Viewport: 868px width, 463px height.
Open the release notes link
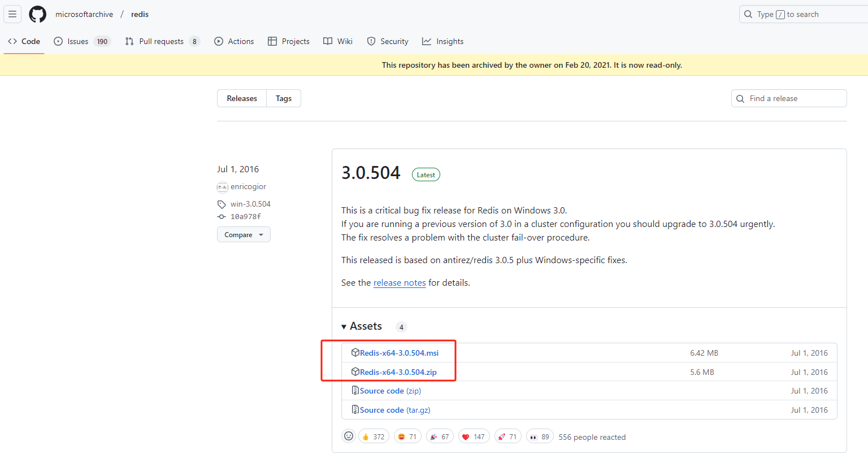(400, 282)
